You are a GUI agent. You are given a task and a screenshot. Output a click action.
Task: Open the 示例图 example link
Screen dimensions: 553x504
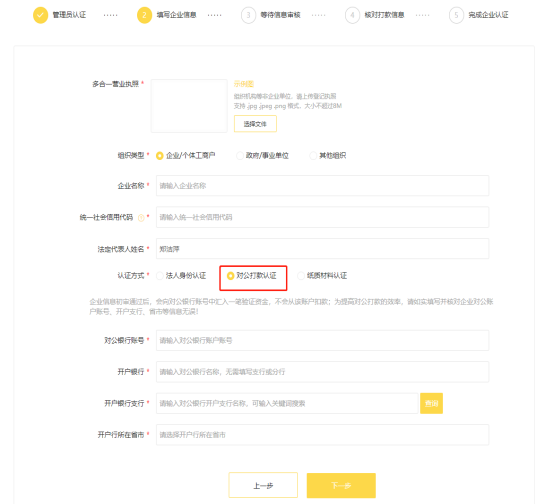coord(244,84)
